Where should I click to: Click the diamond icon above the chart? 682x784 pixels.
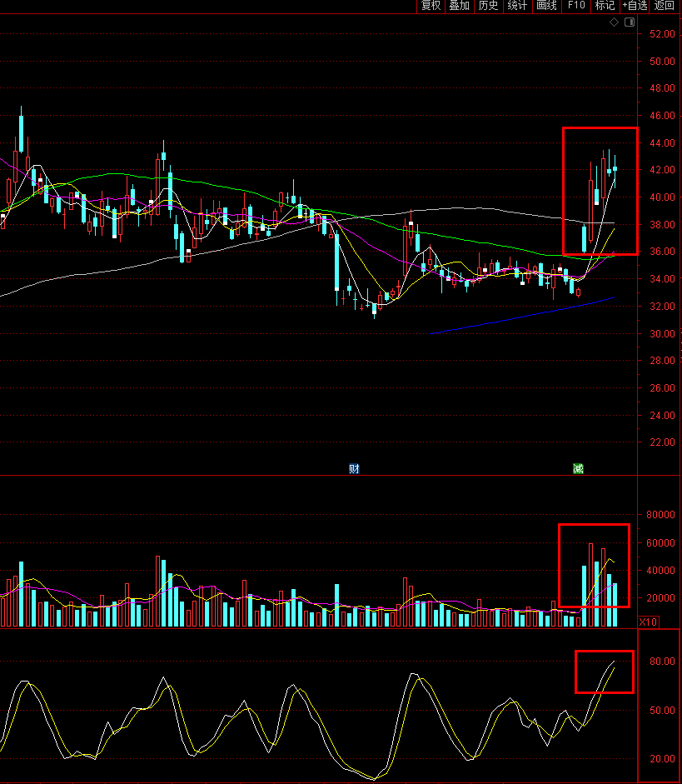(614, 22)
